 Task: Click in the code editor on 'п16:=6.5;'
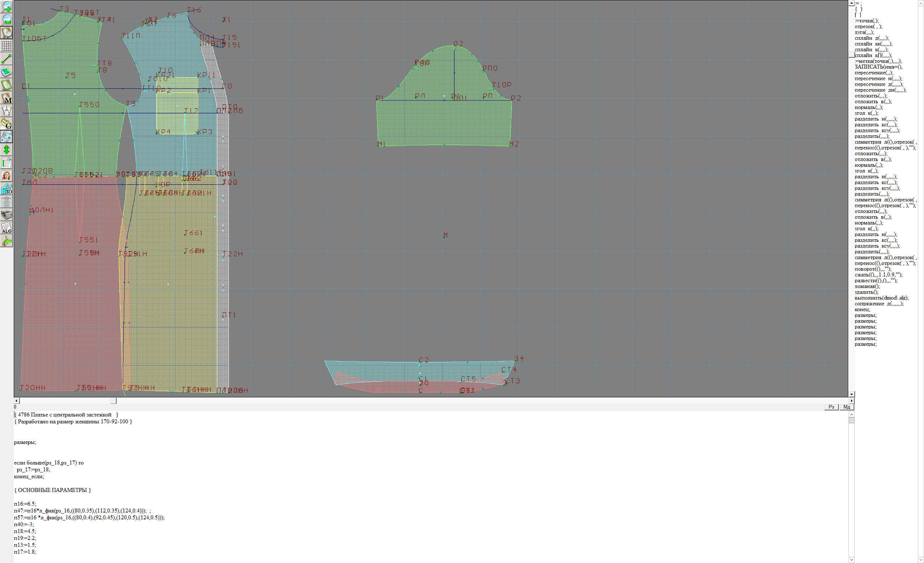[x=25, y=504]
